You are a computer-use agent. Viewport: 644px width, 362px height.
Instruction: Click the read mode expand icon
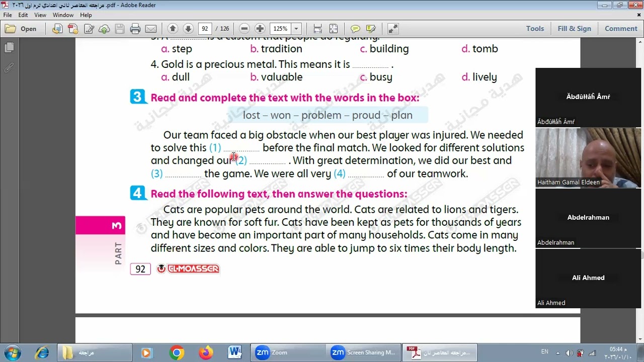tap(393, 29)
